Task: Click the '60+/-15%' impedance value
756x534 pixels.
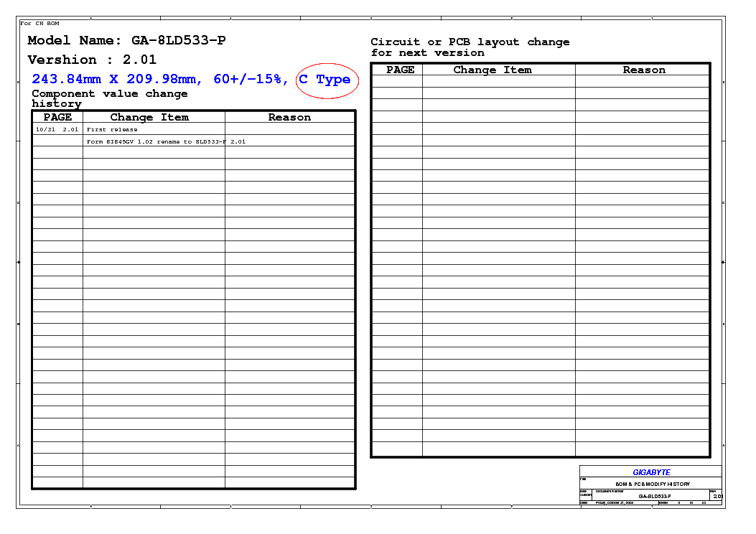Action: [248, 79]
